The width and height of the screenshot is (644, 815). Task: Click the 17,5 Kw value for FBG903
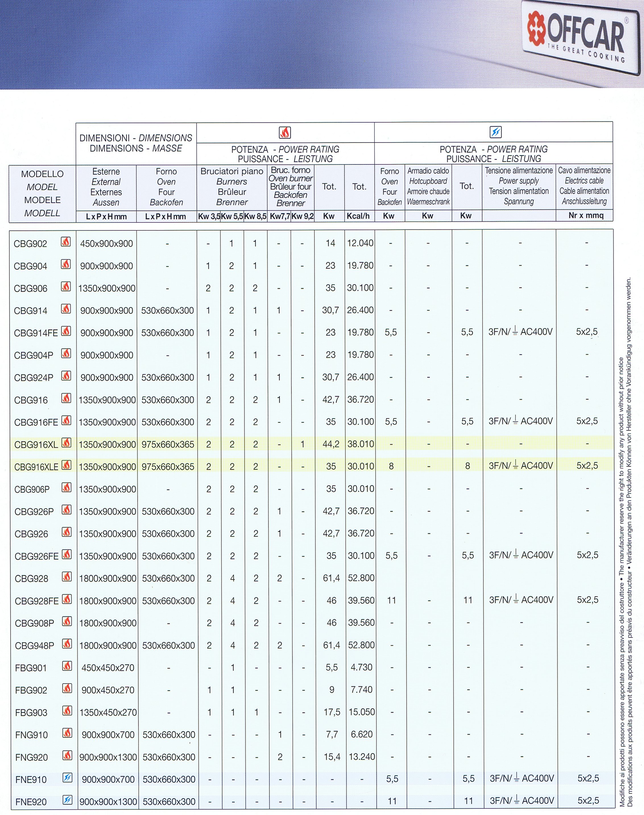click(332, 712)
